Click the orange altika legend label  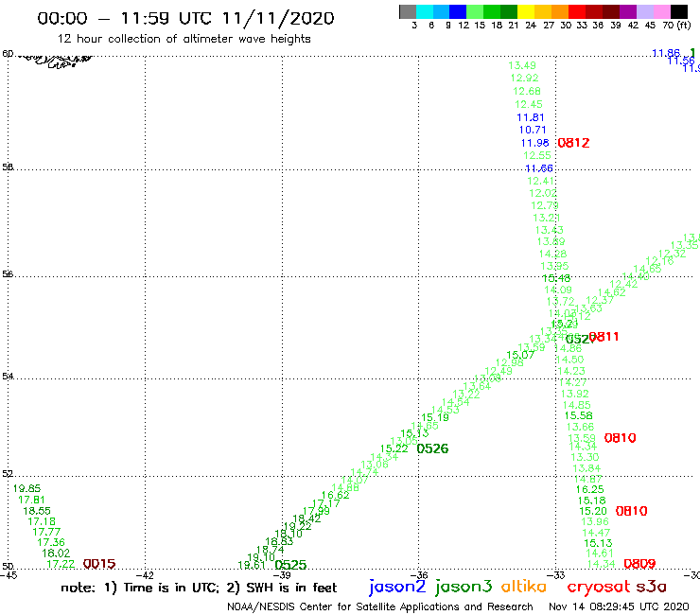point(523,586)
